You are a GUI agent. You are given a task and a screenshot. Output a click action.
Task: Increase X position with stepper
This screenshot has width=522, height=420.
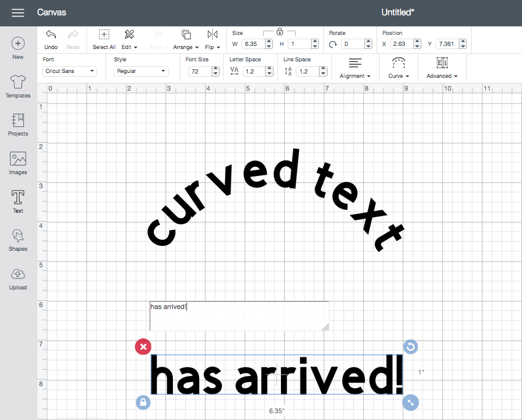click(418, 42)
